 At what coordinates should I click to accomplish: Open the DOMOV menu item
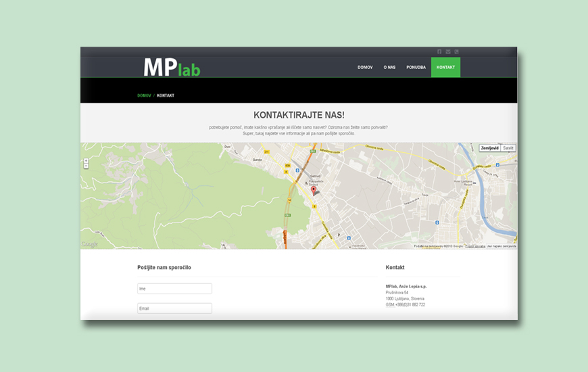click(365, 68)
